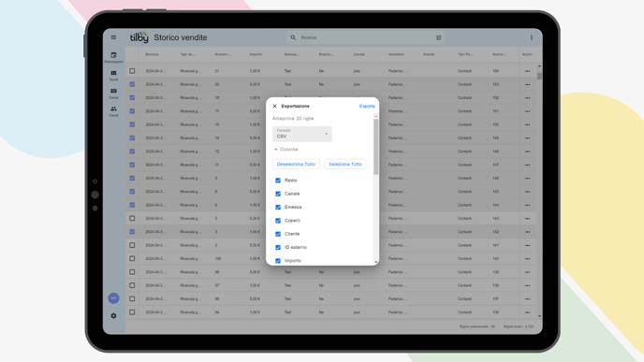
Task: Uncheck the Canale column checkbox
Action: point(278,194)
